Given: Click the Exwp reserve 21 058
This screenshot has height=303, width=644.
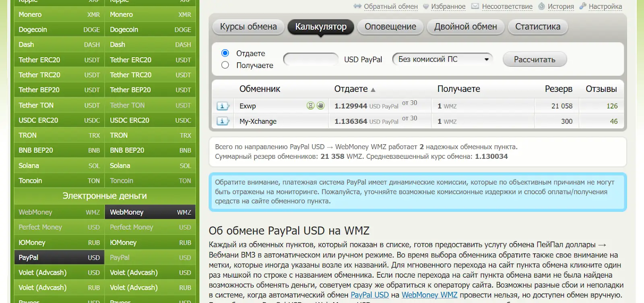Looking at the screenshot, I should [562, 106].
